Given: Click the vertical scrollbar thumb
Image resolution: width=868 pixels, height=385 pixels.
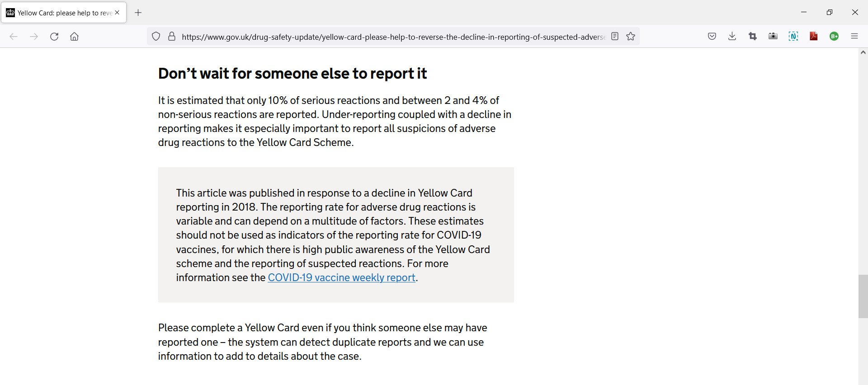Looking at the screenshot, I should click(863, 296).
